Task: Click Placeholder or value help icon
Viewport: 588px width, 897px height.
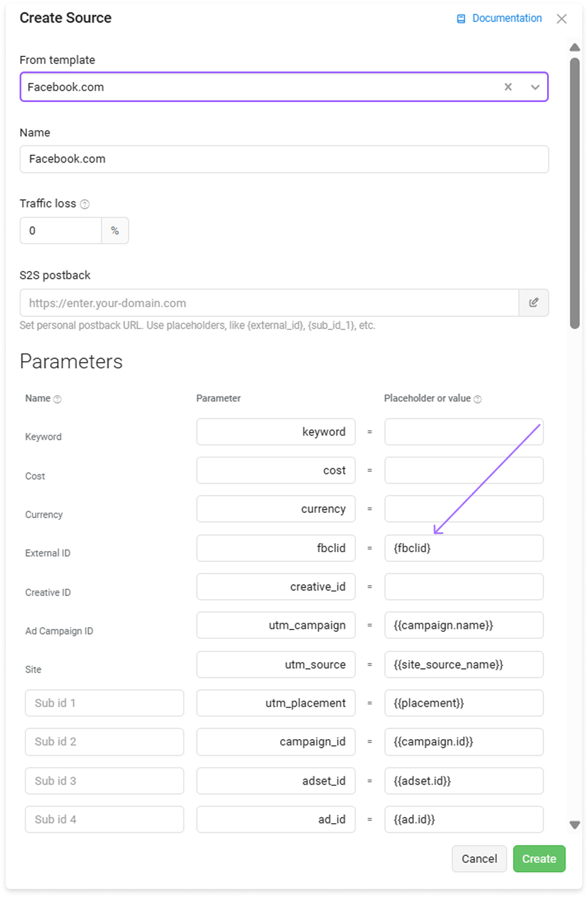Action: (x=477, y=399)
